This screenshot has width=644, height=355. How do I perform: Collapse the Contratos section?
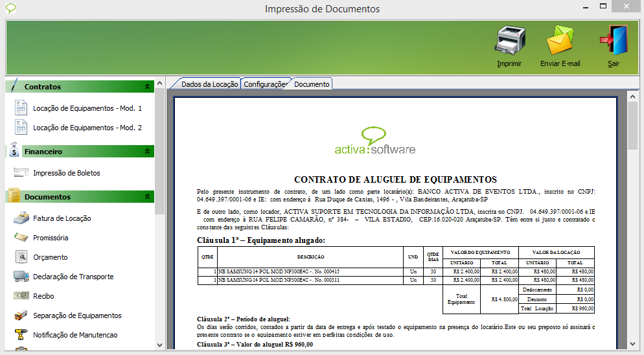point(147,87)
